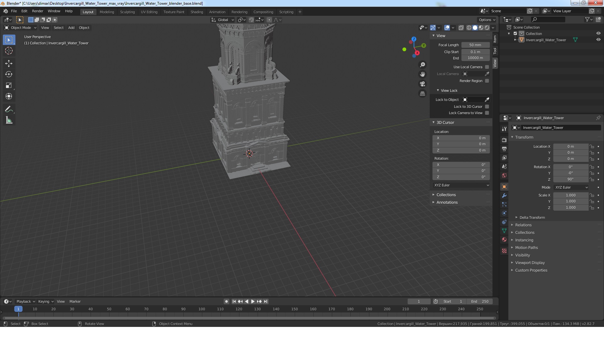Click the Pan view hand icon

pos(422,74)
